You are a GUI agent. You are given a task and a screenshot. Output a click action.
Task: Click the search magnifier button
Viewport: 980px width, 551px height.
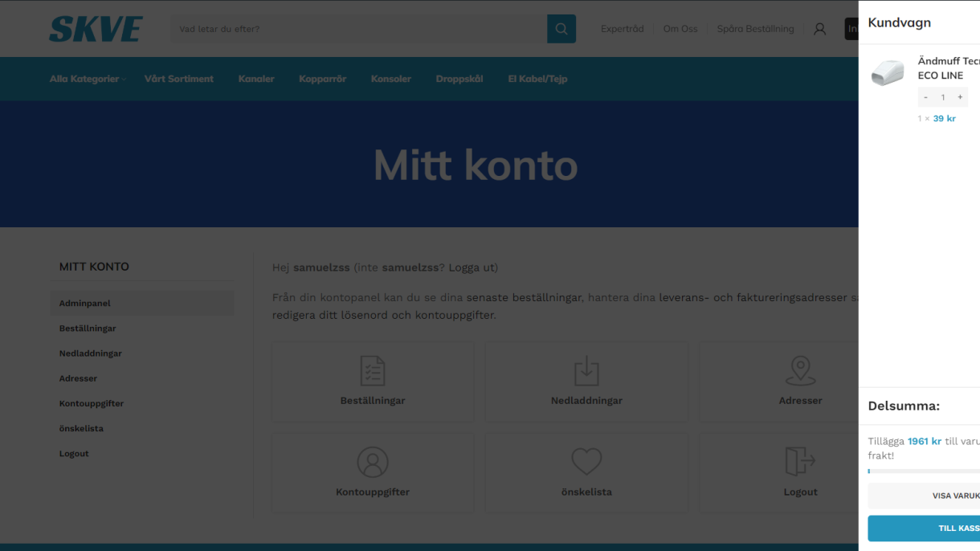pos(561,29)
